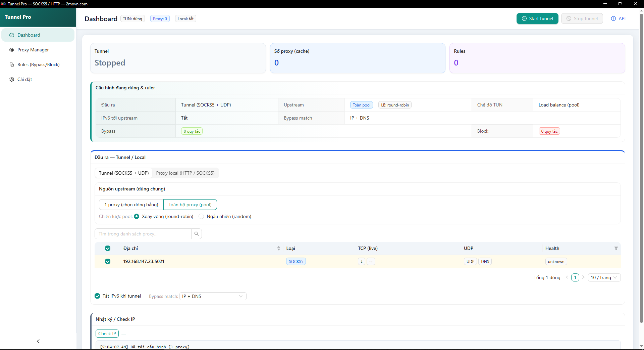Switch to Proxy local (HTTP / SOCKS5) tab
The height and width of the screenshot is (350, 644).
point(185,173)
